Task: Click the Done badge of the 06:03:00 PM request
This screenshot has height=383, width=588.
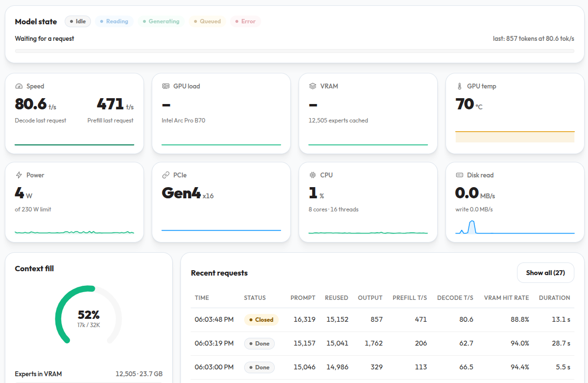Action: coord(259,367)
